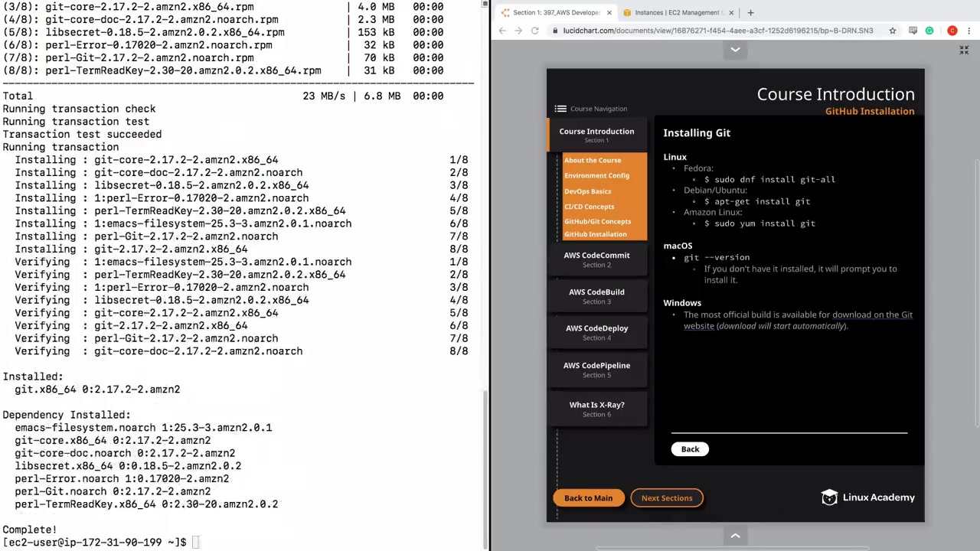This screenshot has width=980, height=551.
Task: Switch to the Instances EC2 Management tab
Action: coord(679,12)
